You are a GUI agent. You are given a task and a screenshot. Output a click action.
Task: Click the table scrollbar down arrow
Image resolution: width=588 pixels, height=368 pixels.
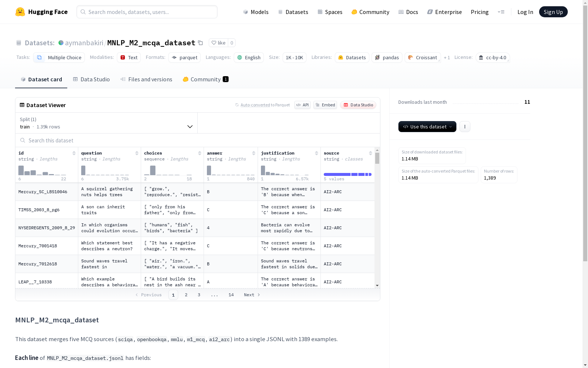click(x=377, y=286)
